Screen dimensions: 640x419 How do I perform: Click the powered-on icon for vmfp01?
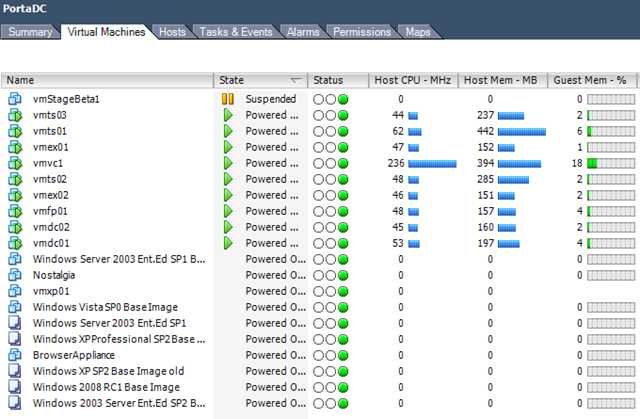tap(227, 211)
